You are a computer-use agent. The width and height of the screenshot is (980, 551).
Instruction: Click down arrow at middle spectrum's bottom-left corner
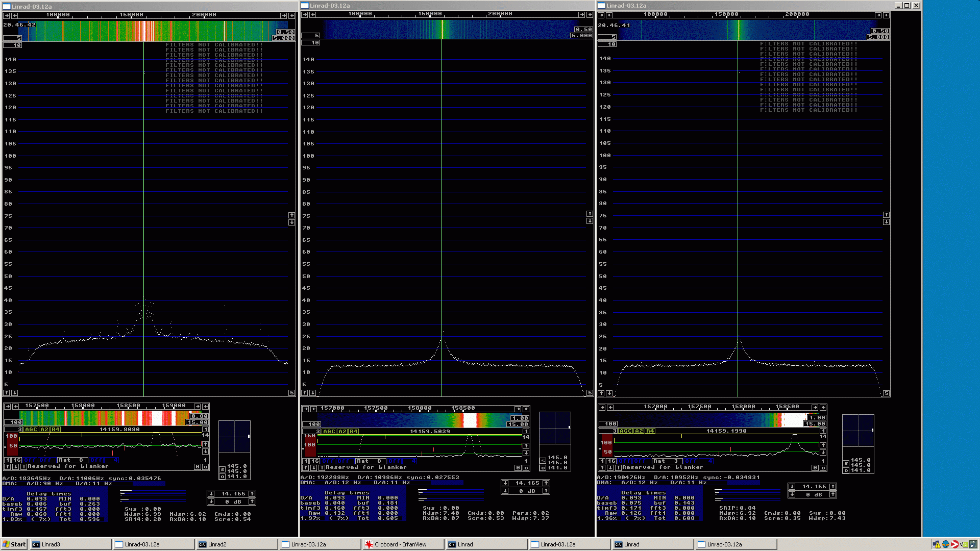(x=313, y=393)
